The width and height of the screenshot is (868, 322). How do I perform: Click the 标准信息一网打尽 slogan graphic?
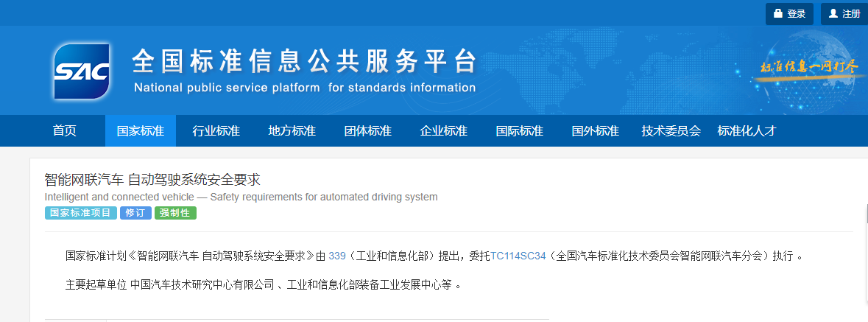808,66
